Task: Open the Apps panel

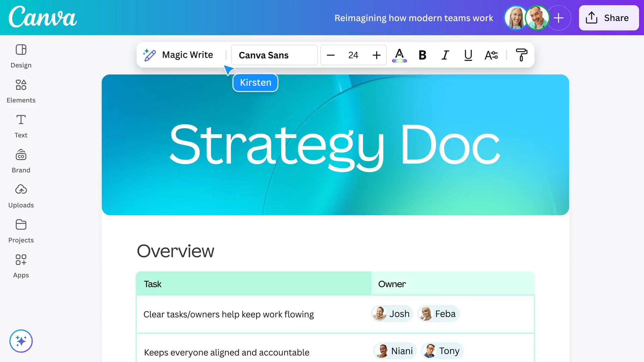Action: coord(21,266)
